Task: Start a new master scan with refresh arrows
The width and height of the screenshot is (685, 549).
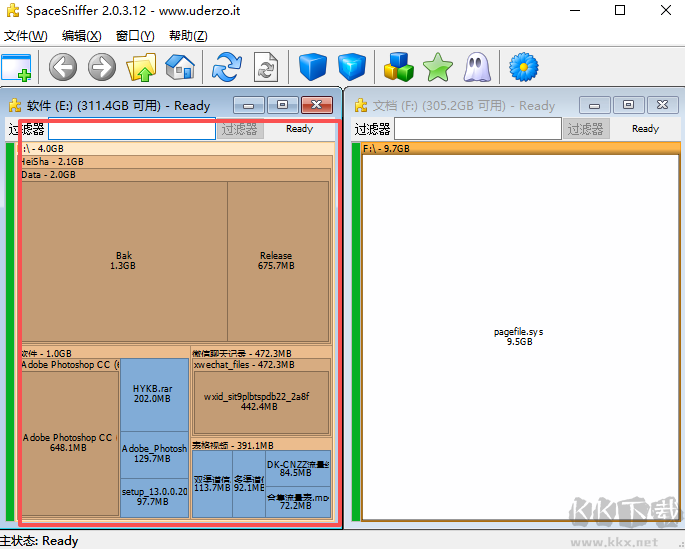Action: 227,67
